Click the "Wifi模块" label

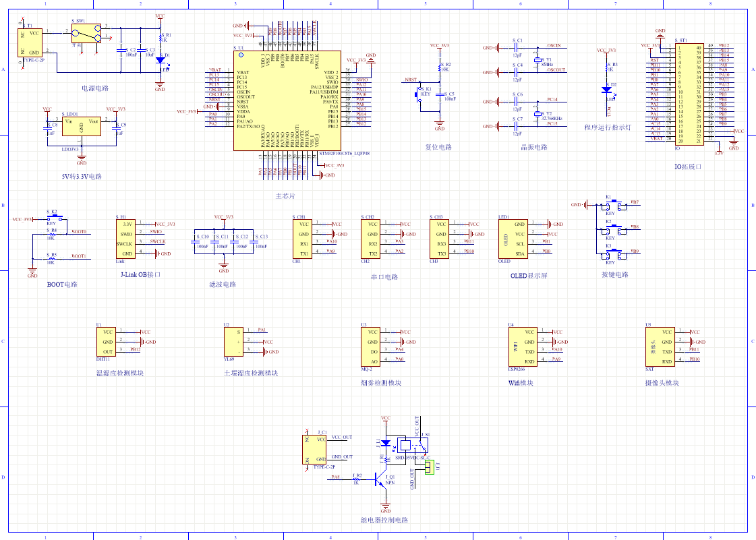pos(521,383)
